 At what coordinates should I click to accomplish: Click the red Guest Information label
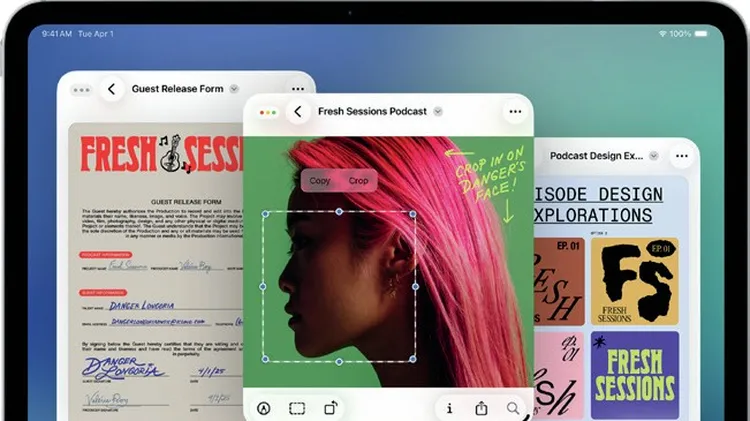click(x=103, y=292)
